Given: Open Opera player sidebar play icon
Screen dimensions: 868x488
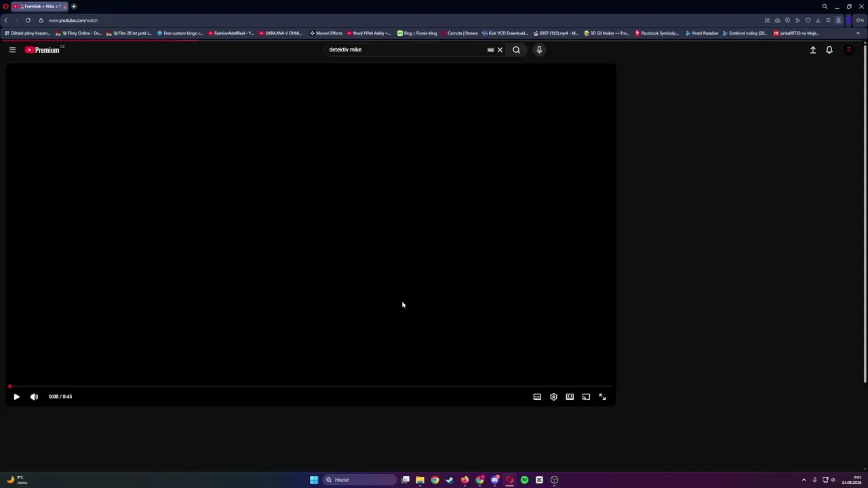Looking at the screenshot, I should pyautogui.click(x=797, y=20).
